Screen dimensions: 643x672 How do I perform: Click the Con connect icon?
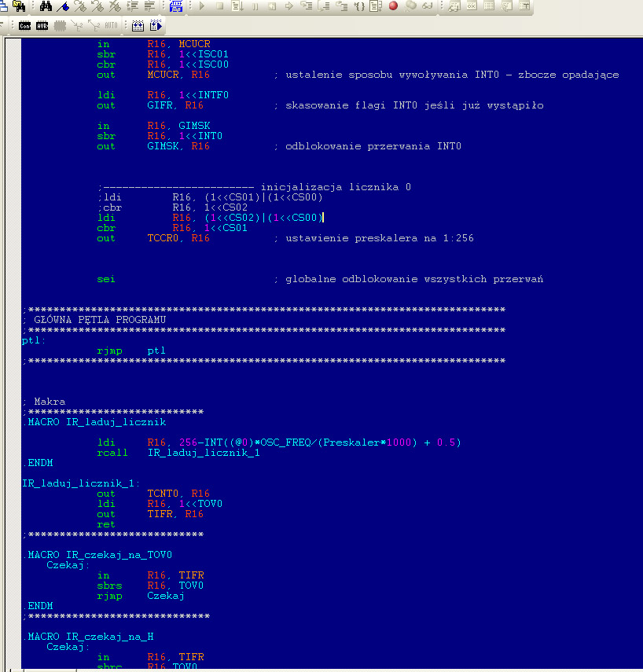point(25,26)
